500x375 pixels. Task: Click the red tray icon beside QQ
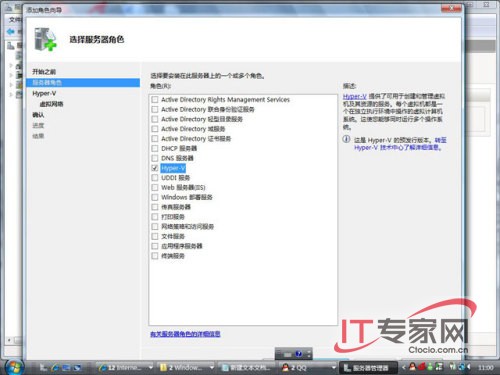pos(422,367)
